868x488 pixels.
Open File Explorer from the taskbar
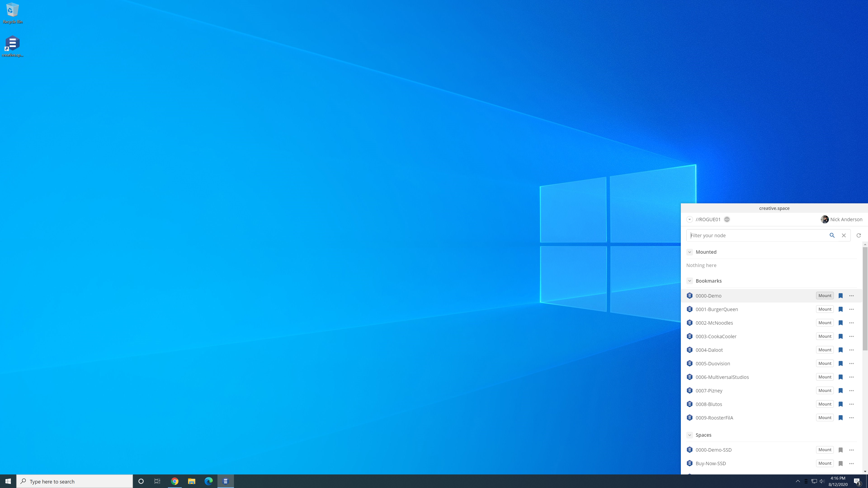192,481
